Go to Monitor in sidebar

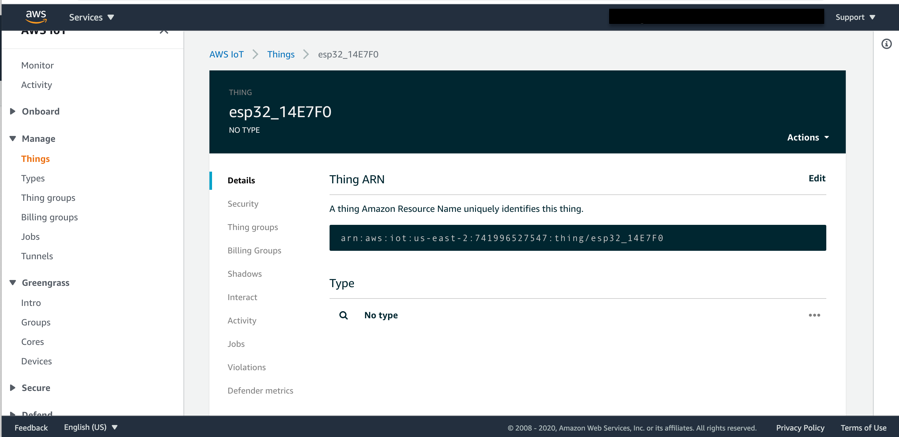[x=37, y=65]
